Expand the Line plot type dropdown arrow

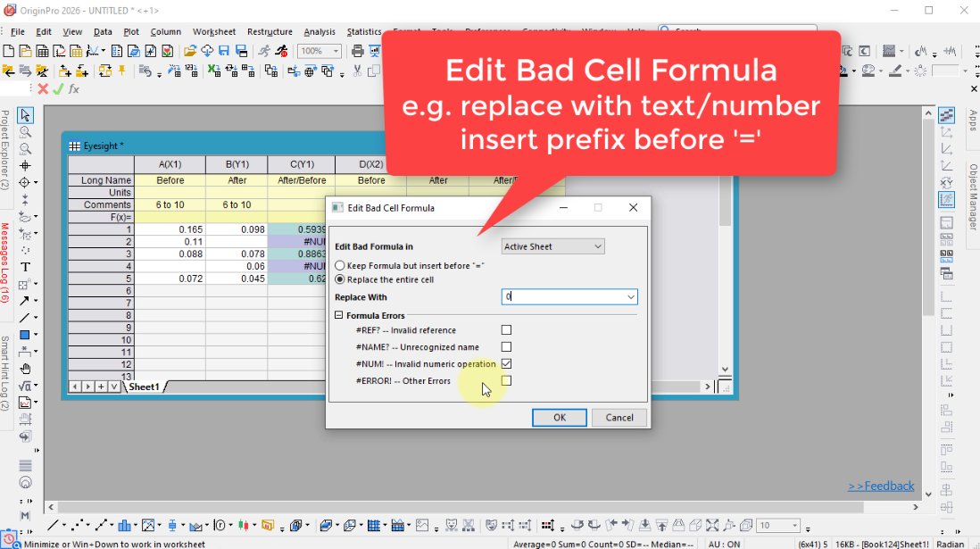(63, 525)
